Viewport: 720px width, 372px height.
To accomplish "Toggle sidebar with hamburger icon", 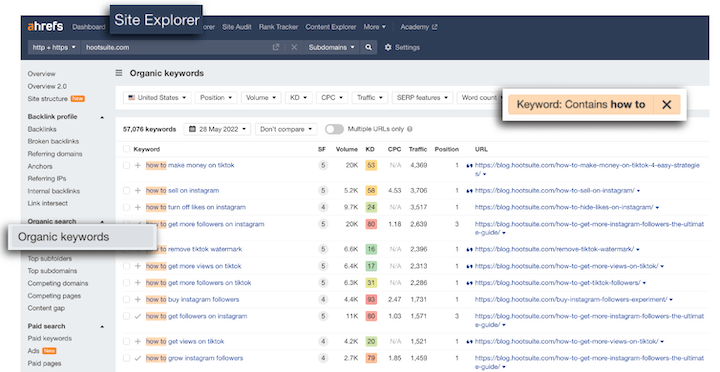I will (119, 73).
